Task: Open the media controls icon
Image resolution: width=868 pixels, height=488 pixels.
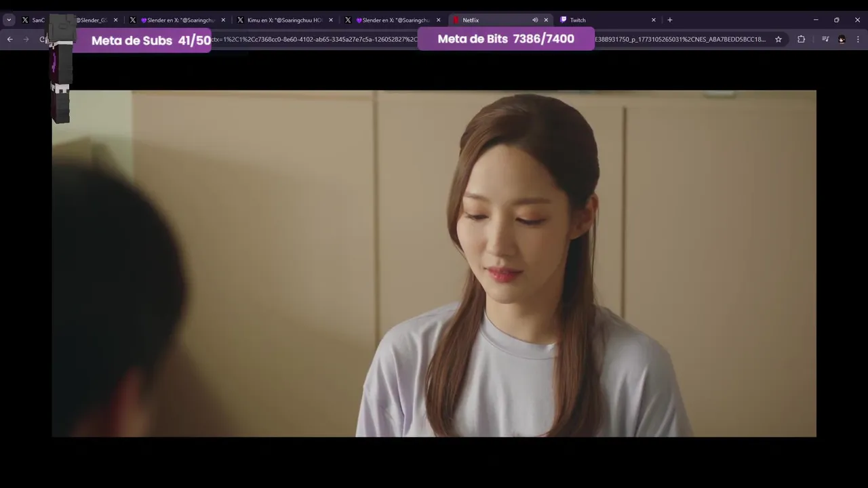Action: [x=825, y=39]
